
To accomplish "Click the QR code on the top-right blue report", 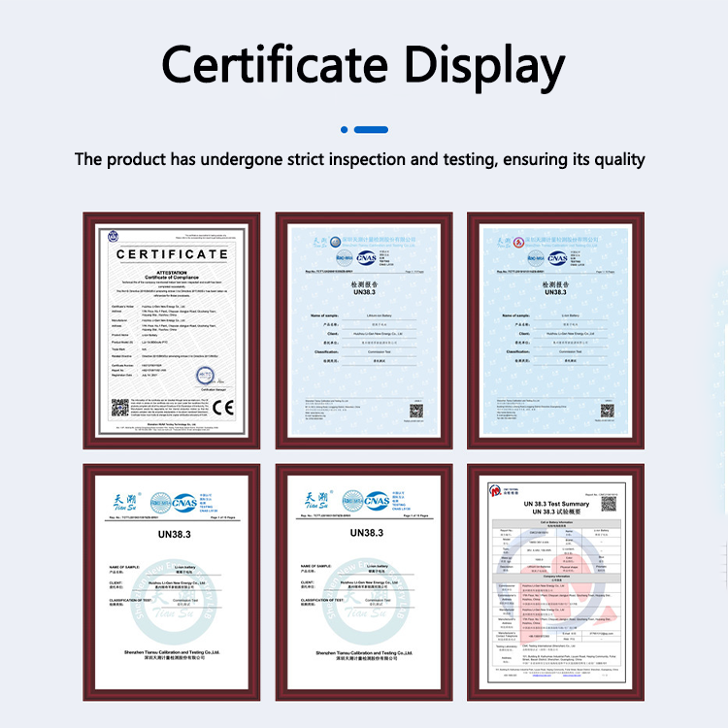I will click(x=608, y=411).
